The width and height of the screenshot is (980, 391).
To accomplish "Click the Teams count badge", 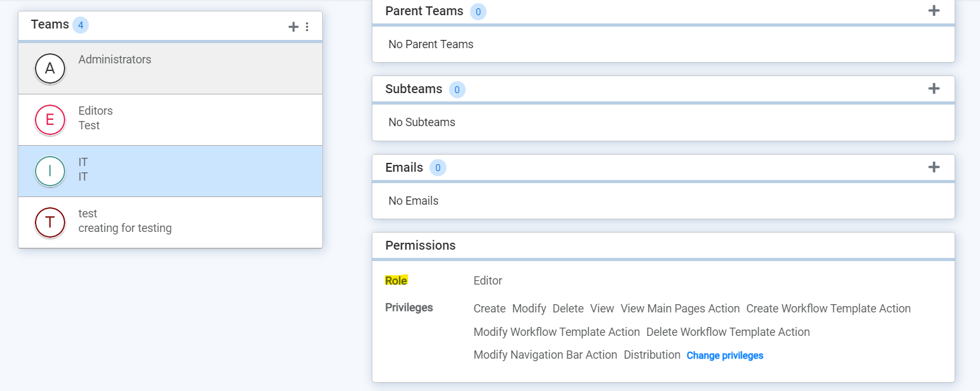I will tap(81, 25).
